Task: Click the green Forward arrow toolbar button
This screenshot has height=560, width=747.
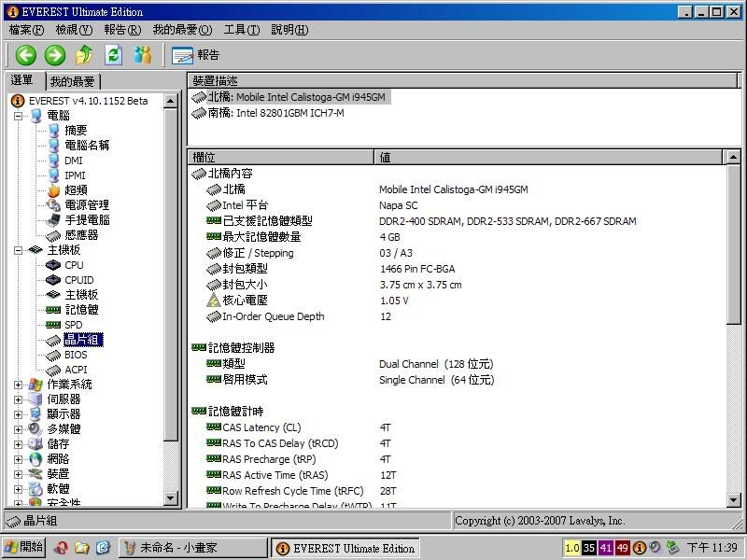Action: point(55,55)
